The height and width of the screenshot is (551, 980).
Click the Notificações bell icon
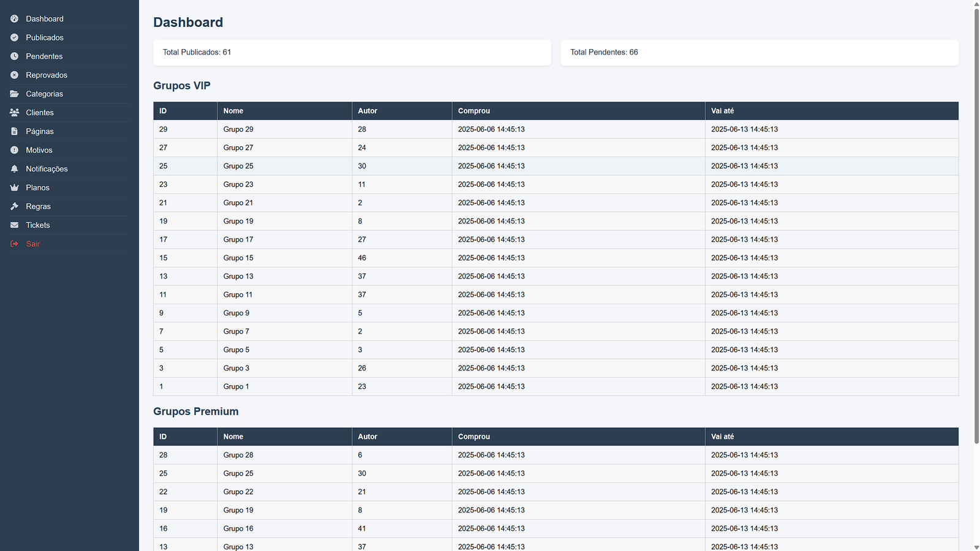[15, 169]
